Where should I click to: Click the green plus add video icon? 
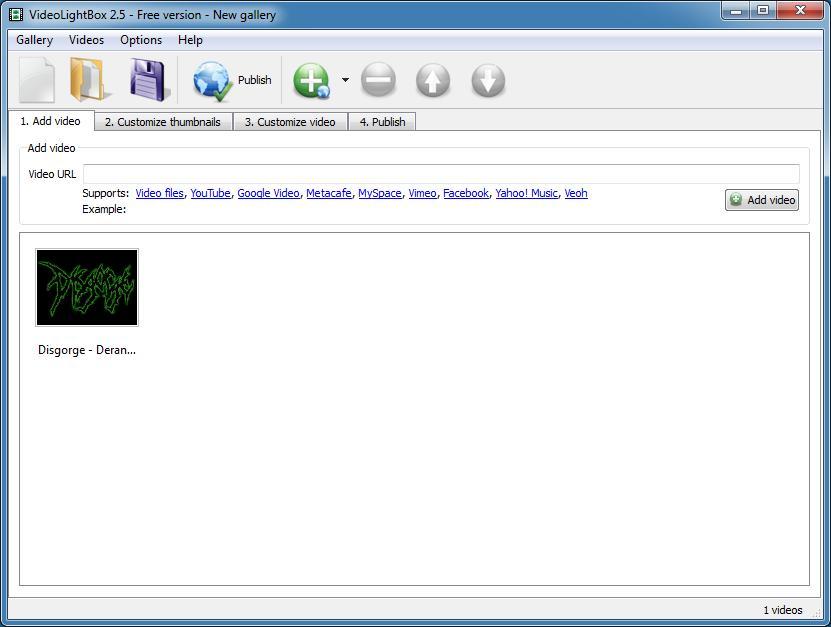(312, 81)
